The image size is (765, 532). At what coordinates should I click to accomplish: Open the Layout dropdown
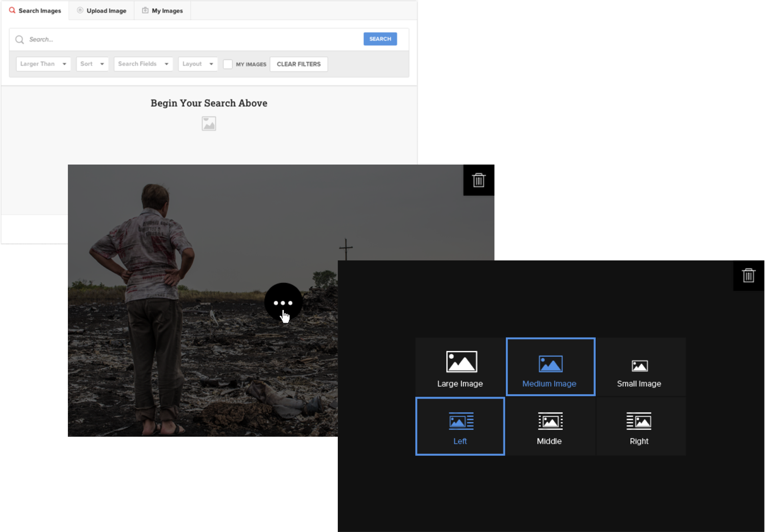[198, 64]
